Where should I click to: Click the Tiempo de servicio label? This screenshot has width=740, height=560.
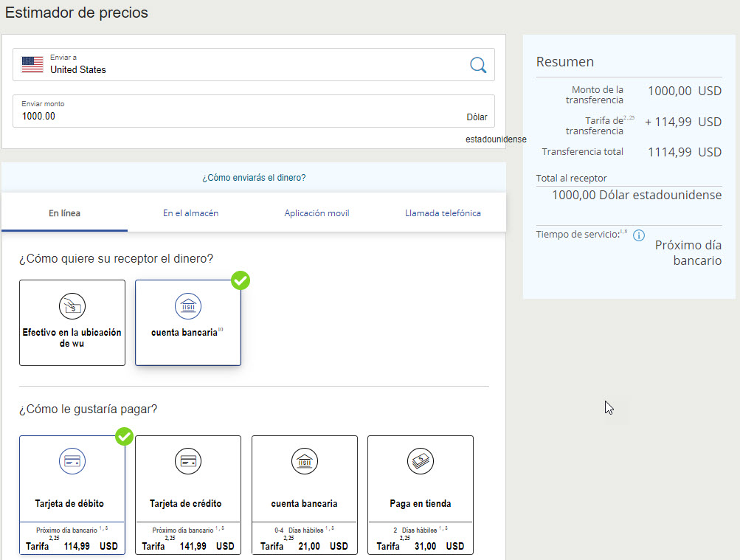(x=578, y=235)
